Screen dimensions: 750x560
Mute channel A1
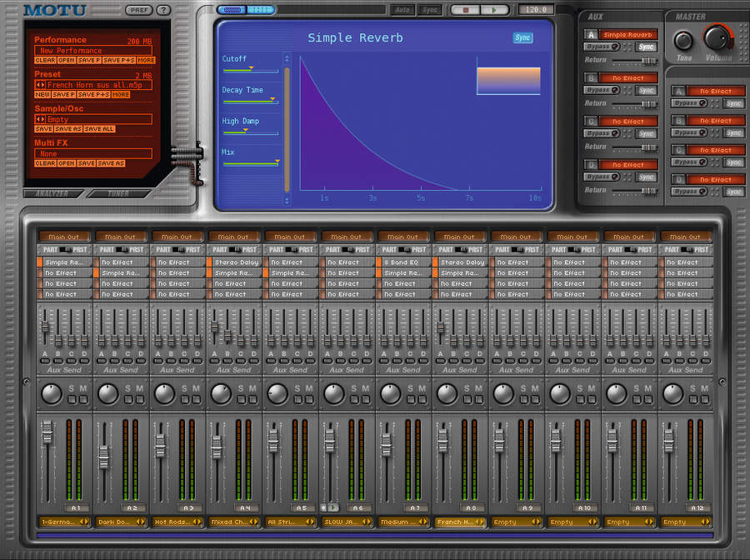pyautogui.click(x=83, y=399)
